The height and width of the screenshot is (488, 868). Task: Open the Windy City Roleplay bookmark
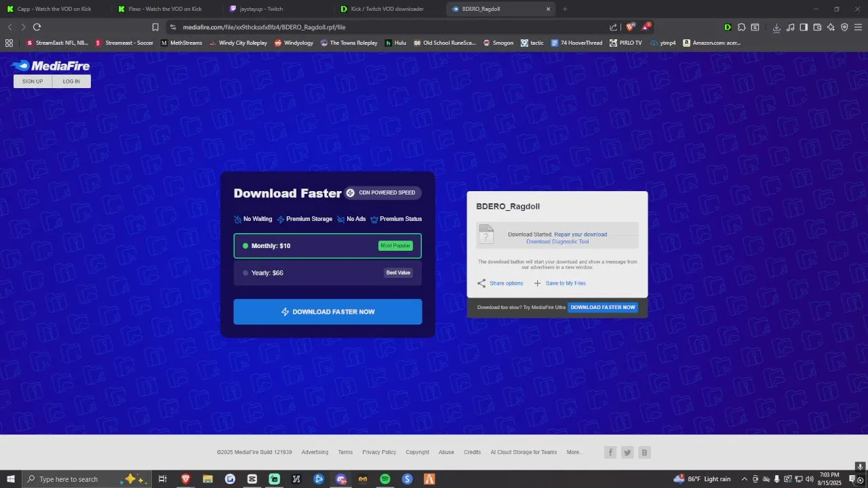pyautogui.click(x=238, y=43)
